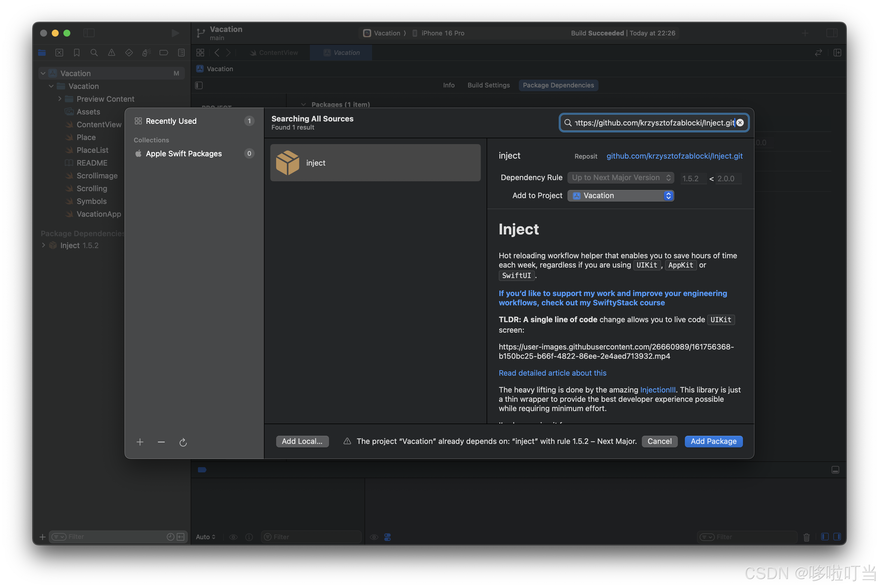879x588 pixels.
Task: Open the Find navigator magnifier icon
Action: [94, 53]
